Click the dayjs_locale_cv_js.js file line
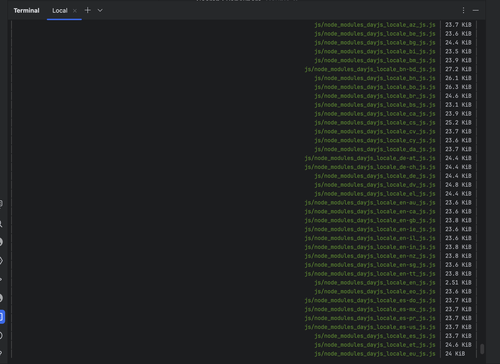This screenshot has width=500, height=364. pos(375,131)
